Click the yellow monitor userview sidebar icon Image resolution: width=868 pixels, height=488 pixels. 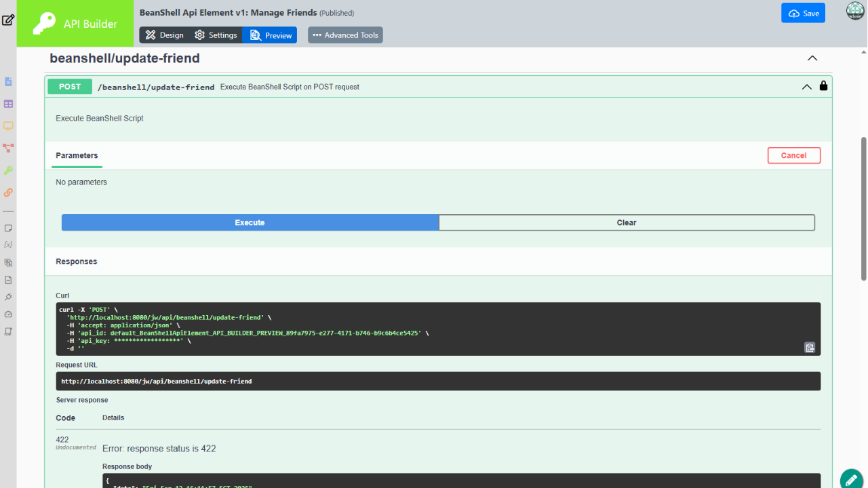tap(8, 126)
